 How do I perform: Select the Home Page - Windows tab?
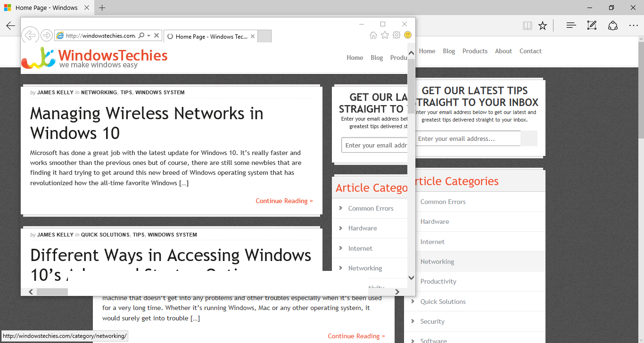pos(46,8)
